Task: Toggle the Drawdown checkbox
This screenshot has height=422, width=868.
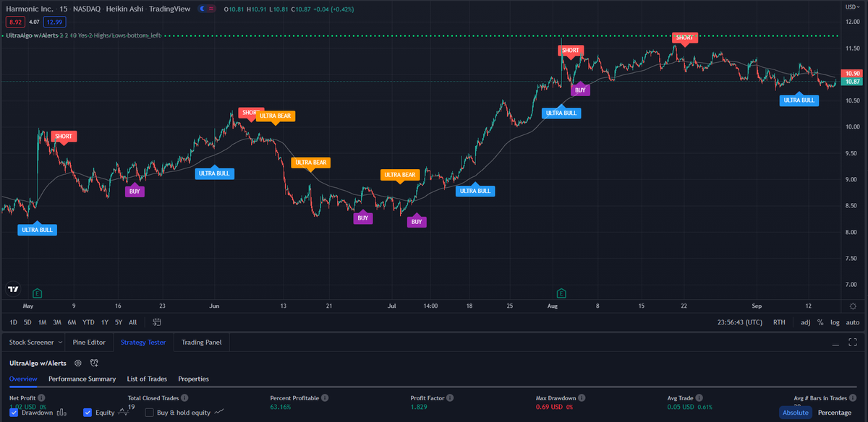Action: [x=14, y=413]
